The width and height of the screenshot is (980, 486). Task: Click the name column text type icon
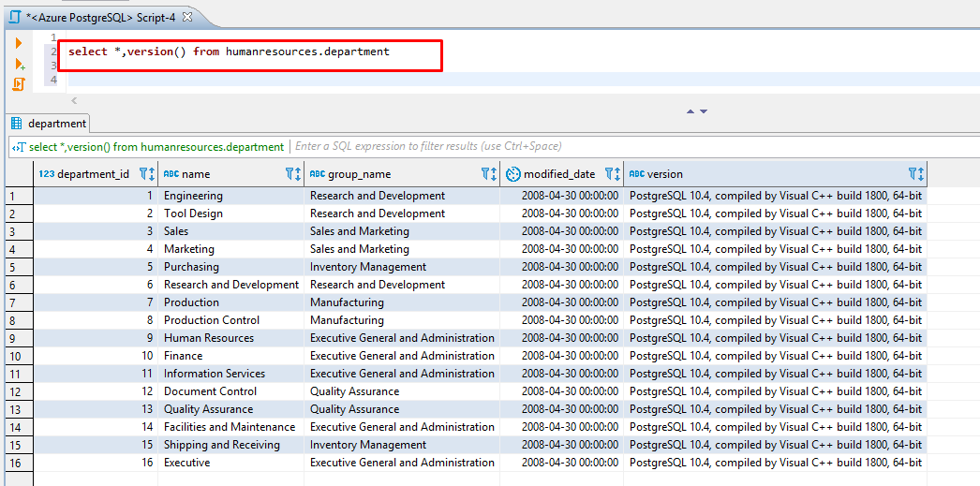tap(171, 174)
